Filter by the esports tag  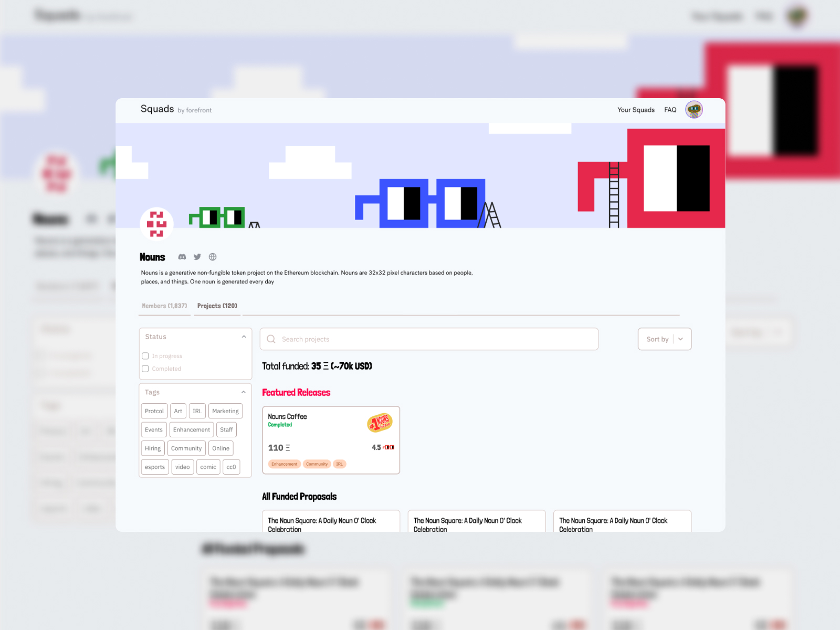pos(155,467)
